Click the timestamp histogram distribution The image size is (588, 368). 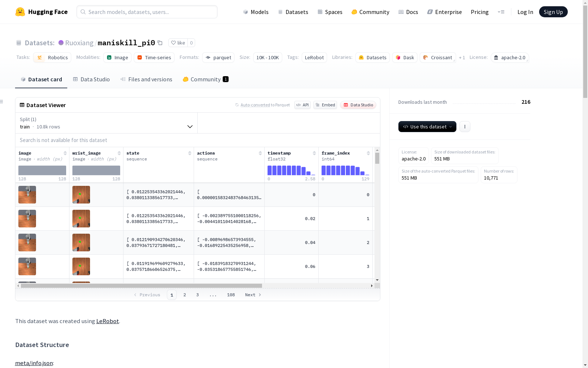tap(291, 170)
